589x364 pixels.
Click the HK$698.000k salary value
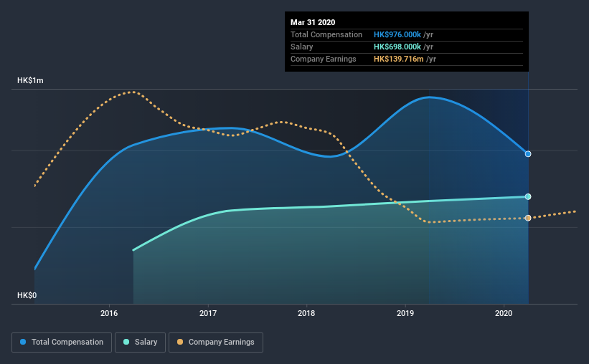point(397,47)
